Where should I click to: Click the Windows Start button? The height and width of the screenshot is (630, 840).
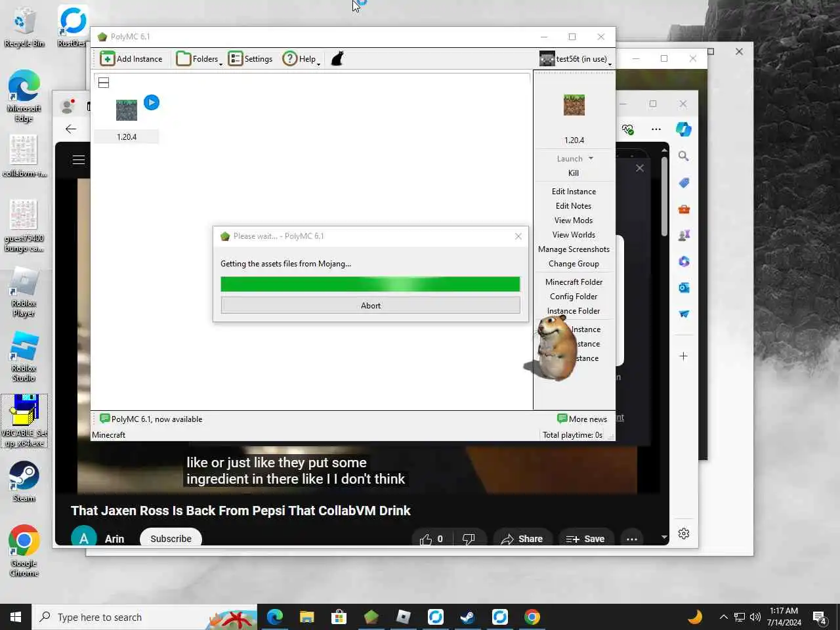point(16,617)
